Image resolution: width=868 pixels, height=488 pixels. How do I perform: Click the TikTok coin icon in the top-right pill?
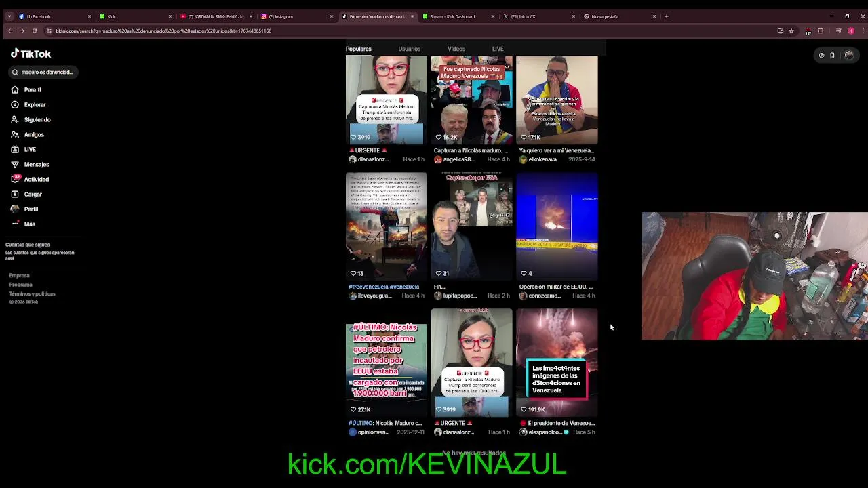point(821,56)
